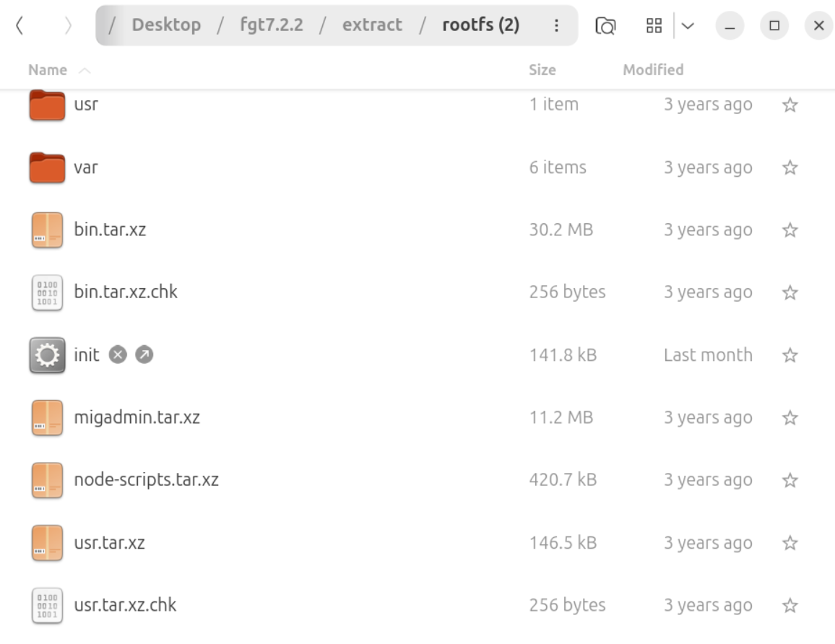The height and width of the screenshot is (644, 835).
Task: Select the usr.tar.xz.chk file name
Action: click(125, 605)
